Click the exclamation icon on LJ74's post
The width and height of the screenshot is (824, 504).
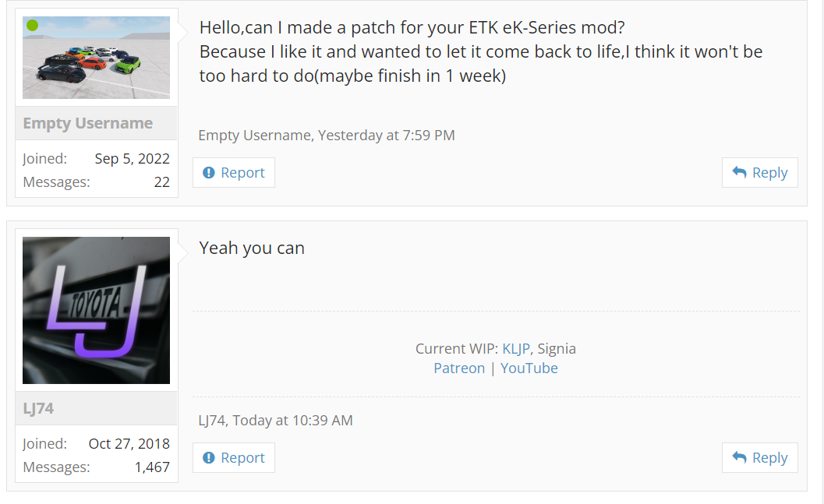point(209,458)
